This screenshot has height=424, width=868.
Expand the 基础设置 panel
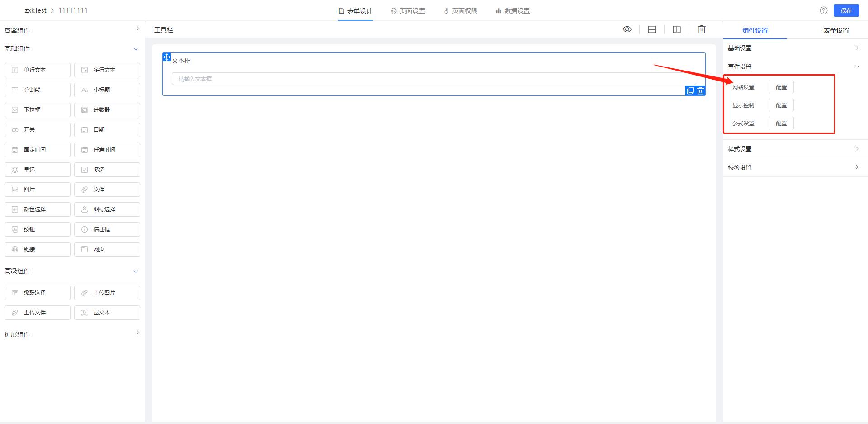pos(795,48)
